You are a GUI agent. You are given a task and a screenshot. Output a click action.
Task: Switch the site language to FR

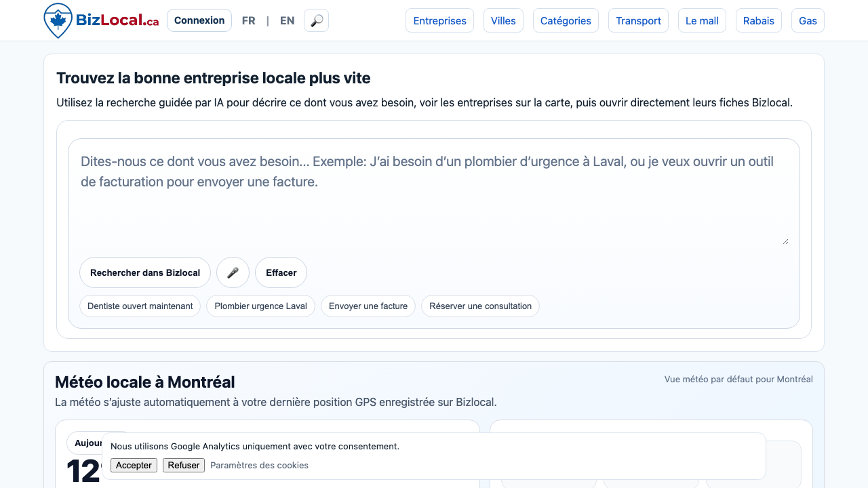coord(248,20)
